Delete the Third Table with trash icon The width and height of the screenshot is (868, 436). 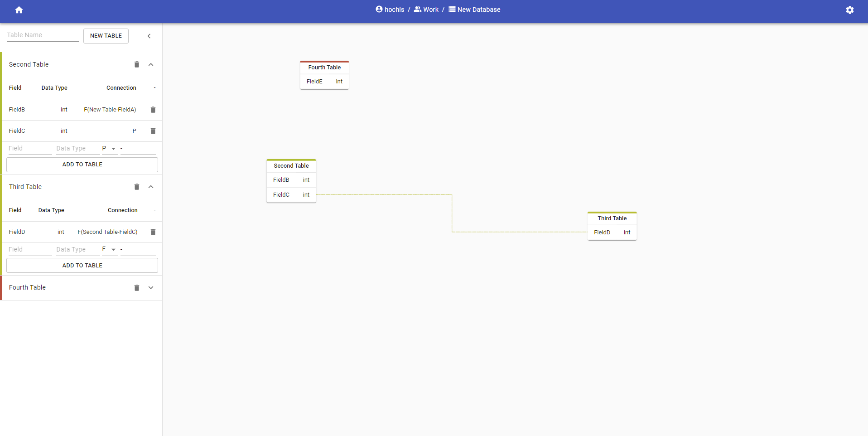click(x=137, y=187)
